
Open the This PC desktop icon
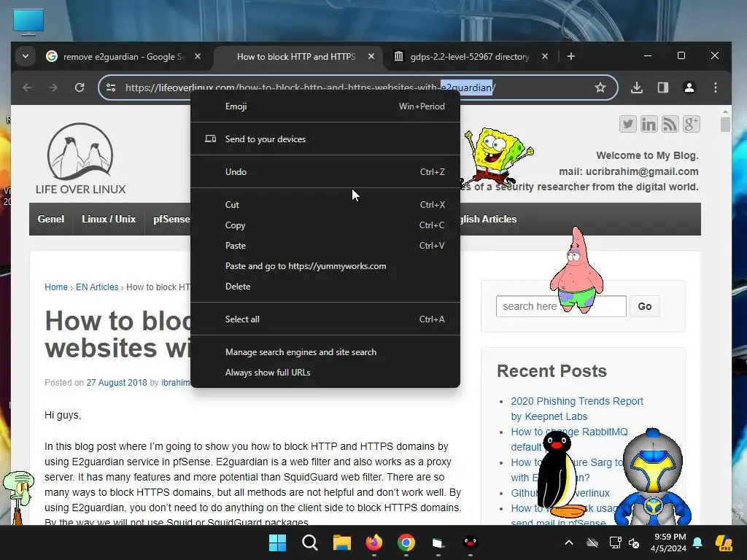pos(28,22)
